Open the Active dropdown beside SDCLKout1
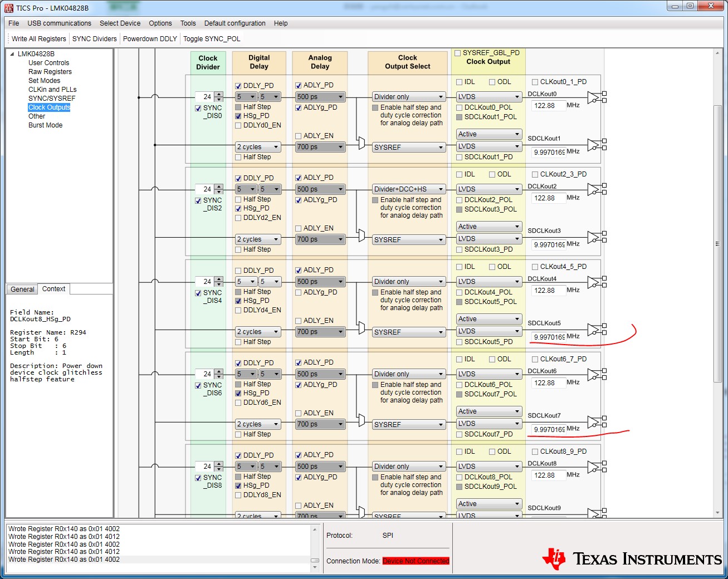The height and width of the screenshot is (579, 728). coord(488,134)
